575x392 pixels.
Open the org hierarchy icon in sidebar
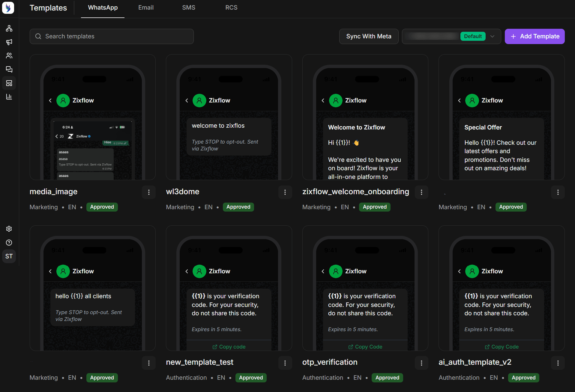click(9, 28)
